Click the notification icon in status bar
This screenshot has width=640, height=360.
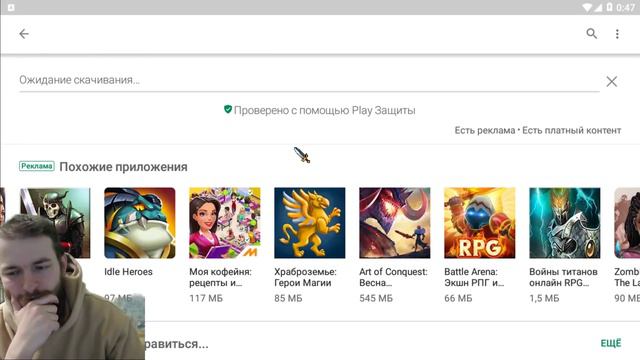(x=11, y=7)
